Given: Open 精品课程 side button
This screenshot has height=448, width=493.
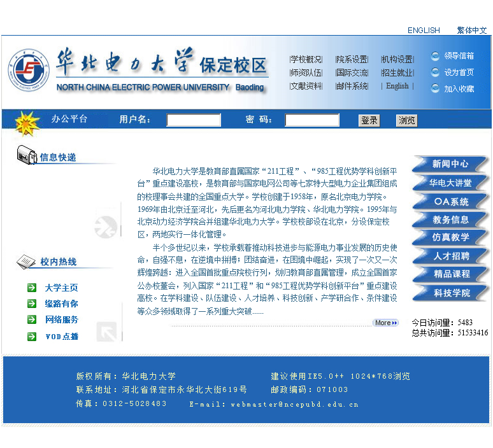Looking at the screenshot, I should click(x=450, y=274).
